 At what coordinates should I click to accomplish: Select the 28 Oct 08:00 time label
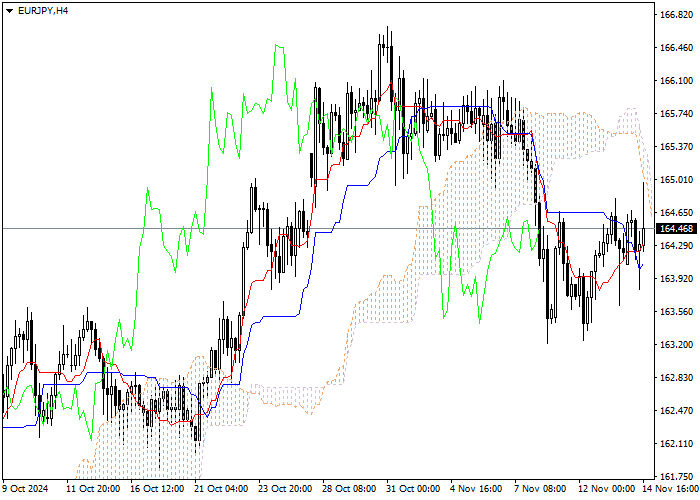click(x=349, y=488)
